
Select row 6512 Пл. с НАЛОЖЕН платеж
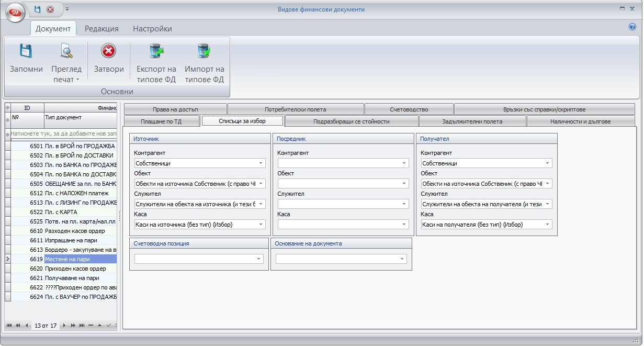[63, 193]
